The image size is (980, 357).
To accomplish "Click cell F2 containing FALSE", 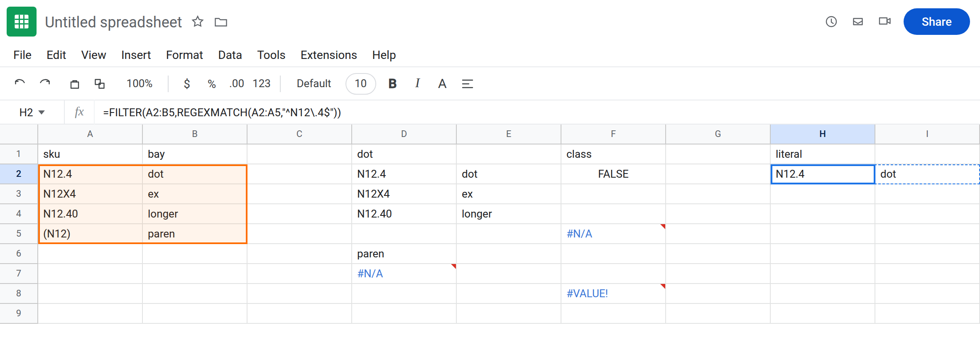I will [x=613, y=174].
